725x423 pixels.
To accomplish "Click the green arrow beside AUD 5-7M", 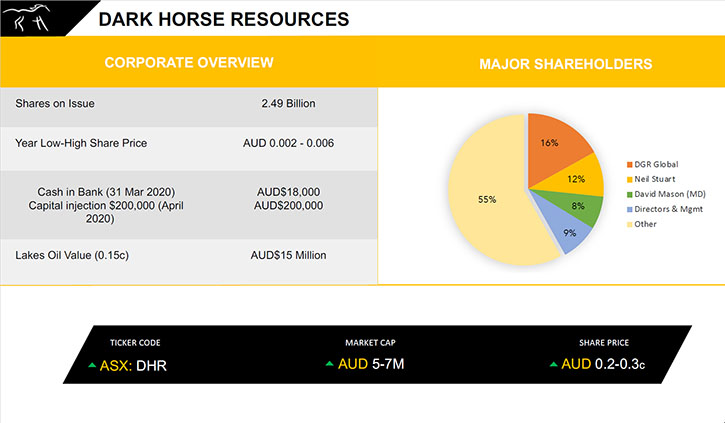I will tap(330, 364).
